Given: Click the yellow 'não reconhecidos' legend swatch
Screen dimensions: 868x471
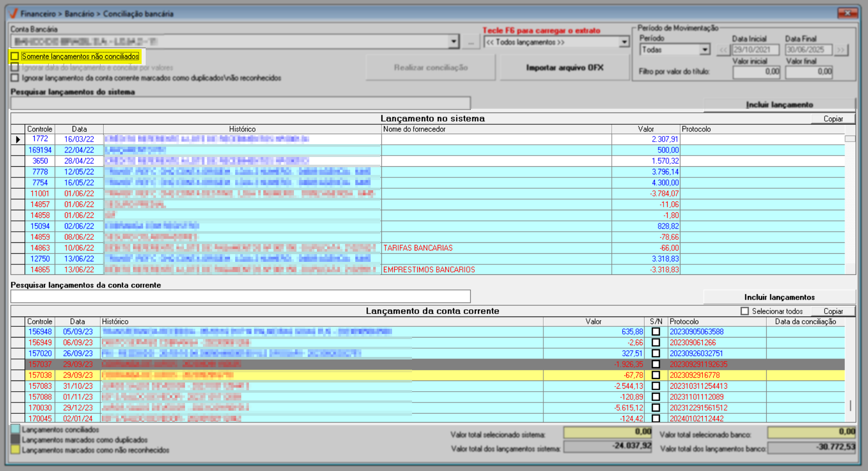Looking at the screenshot, I should (15, 450).
